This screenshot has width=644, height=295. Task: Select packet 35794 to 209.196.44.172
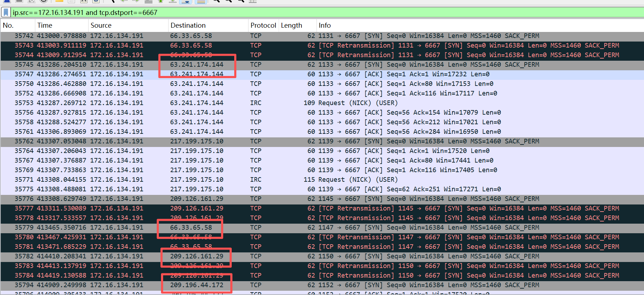322,285
